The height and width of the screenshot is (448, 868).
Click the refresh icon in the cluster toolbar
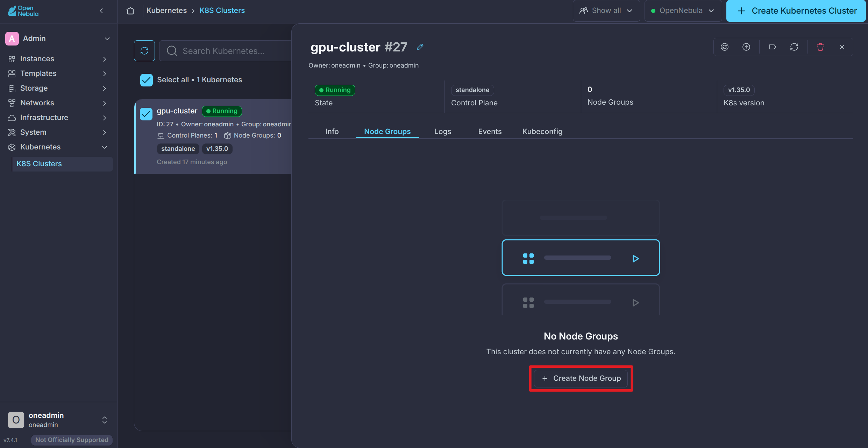click(x=794, y=47)
